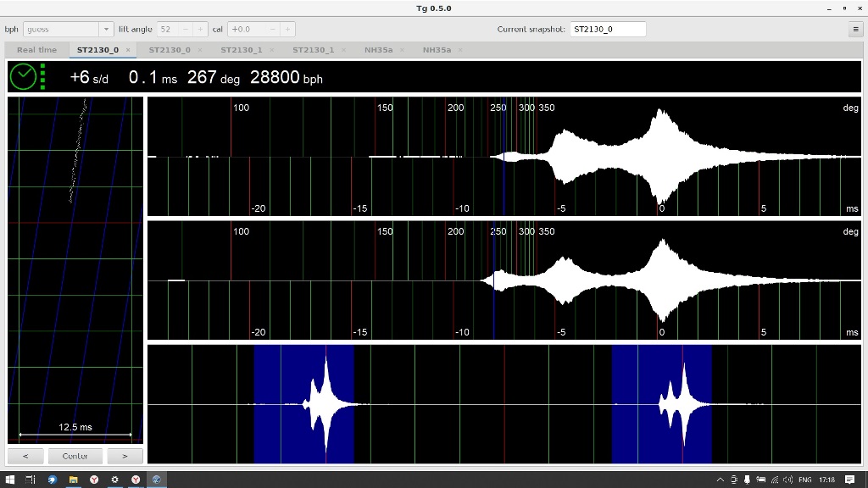Click the volume icon in system tray

pos(787,480)
